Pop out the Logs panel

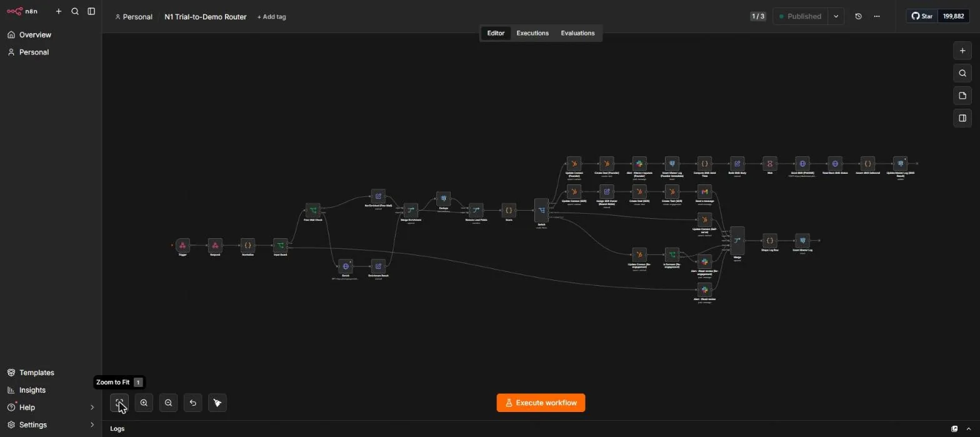tap(954, 429)
